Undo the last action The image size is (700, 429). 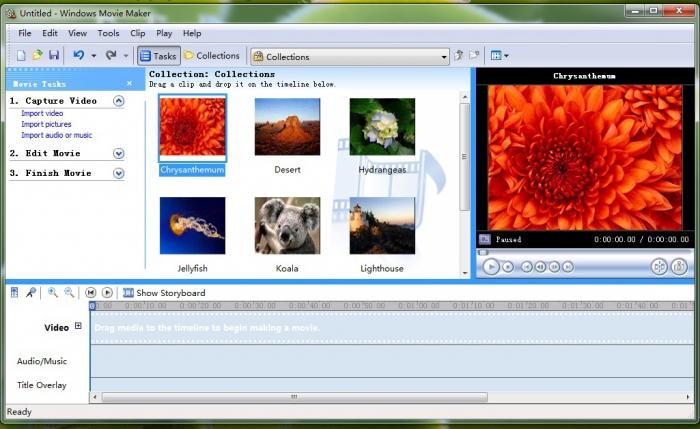(79, 55)
